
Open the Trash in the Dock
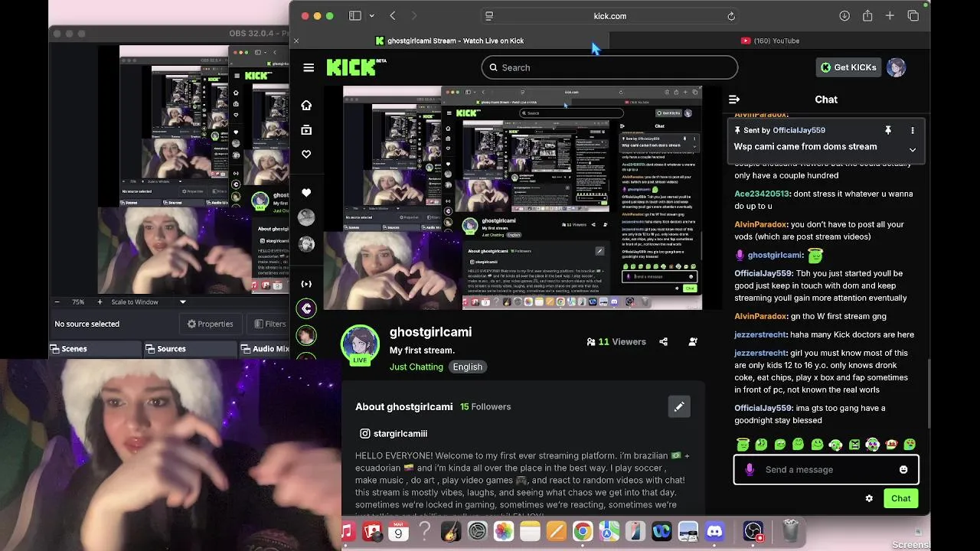792,530
